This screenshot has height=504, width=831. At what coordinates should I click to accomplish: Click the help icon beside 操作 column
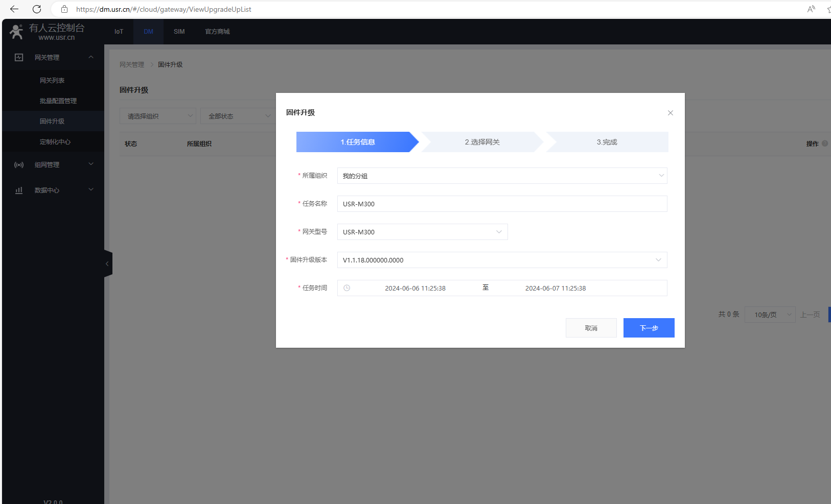coord(824,143)
